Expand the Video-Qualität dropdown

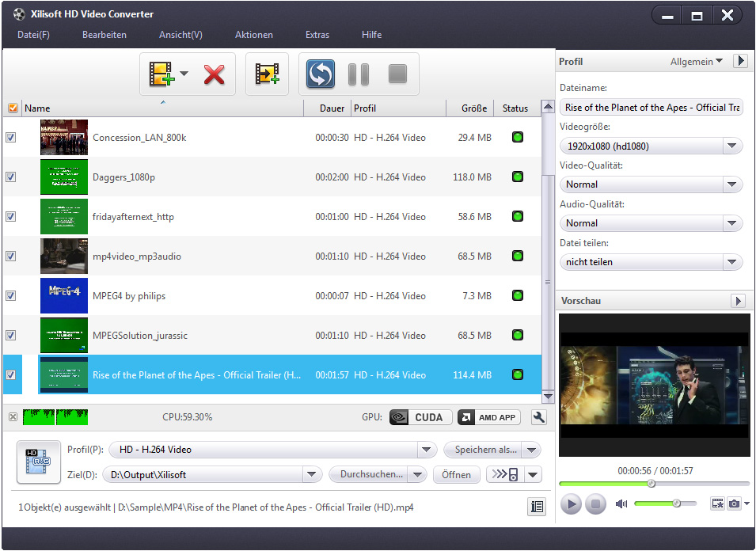(x=732, y=184)
